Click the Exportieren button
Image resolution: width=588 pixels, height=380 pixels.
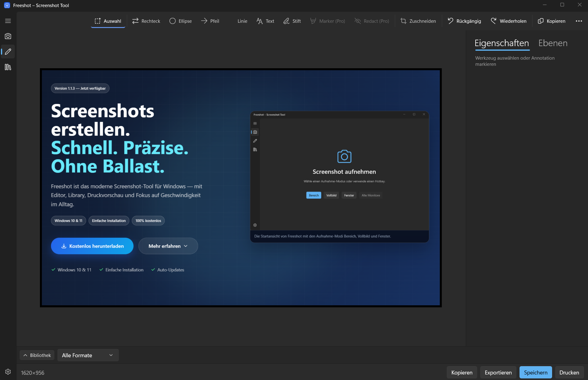tap(498, 372)
